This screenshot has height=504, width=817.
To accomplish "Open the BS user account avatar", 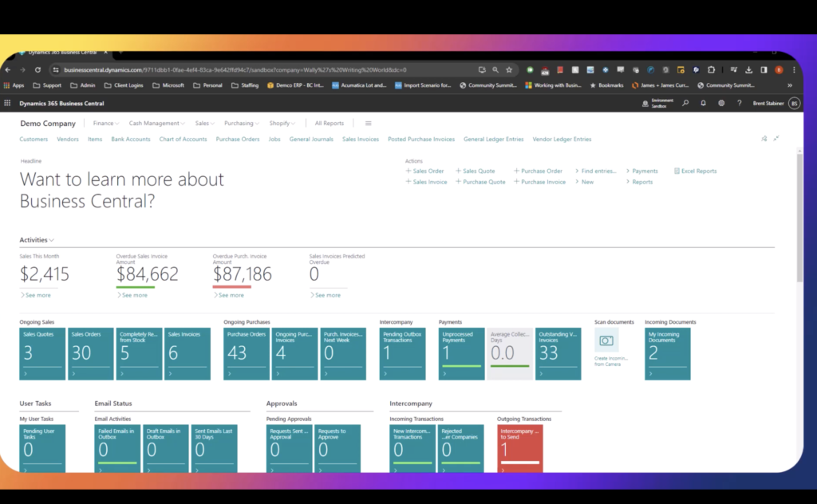I will tap(793, 103).
